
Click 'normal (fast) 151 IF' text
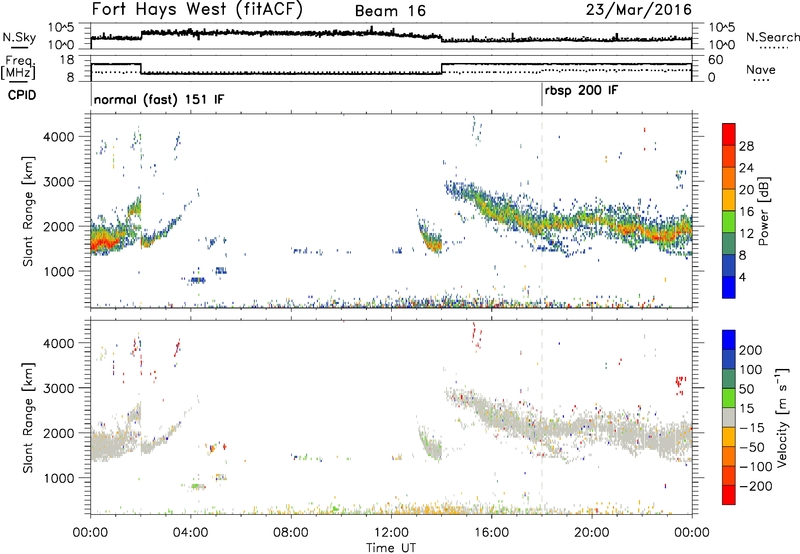tap(159, 99)
